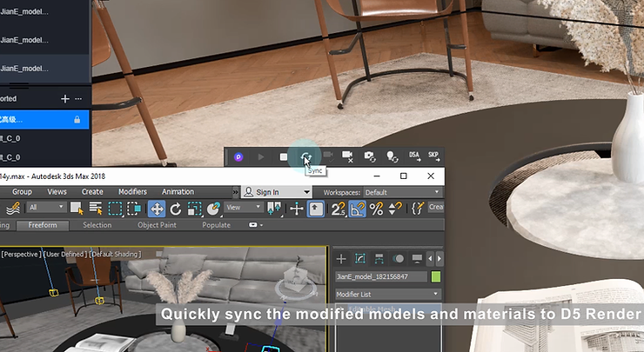Open the Animation menu

(x=178, y=192)
